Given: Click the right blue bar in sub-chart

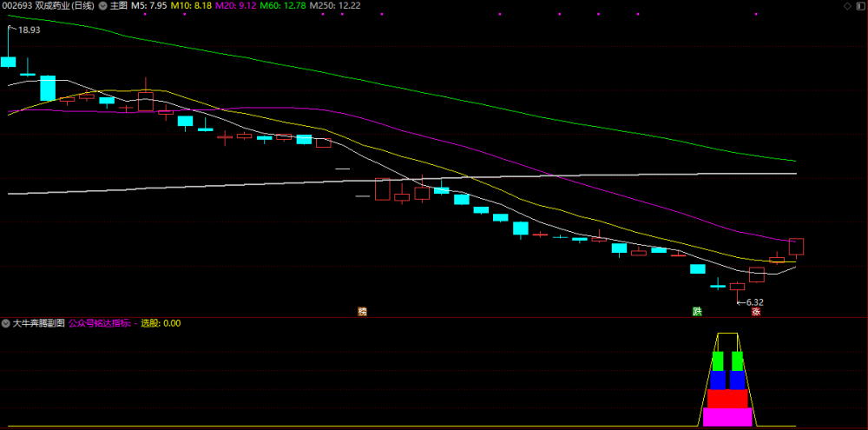Looking at the screenshot, I should coord(737,380).
